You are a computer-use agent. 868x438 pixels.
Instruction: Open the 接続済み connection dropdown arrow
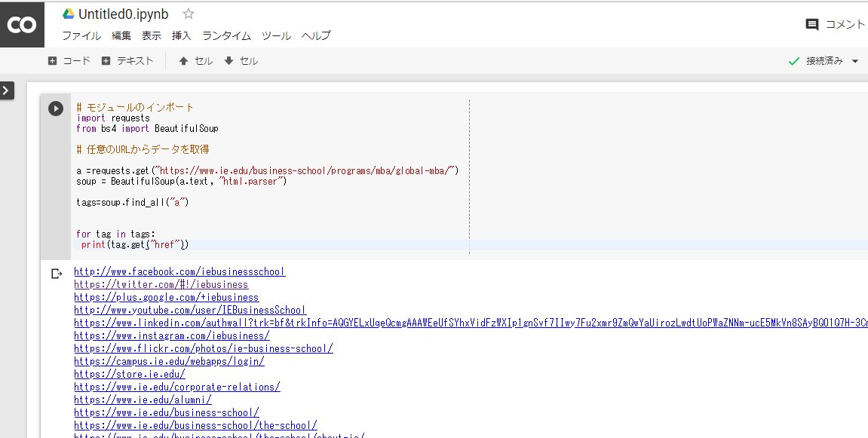855,61
